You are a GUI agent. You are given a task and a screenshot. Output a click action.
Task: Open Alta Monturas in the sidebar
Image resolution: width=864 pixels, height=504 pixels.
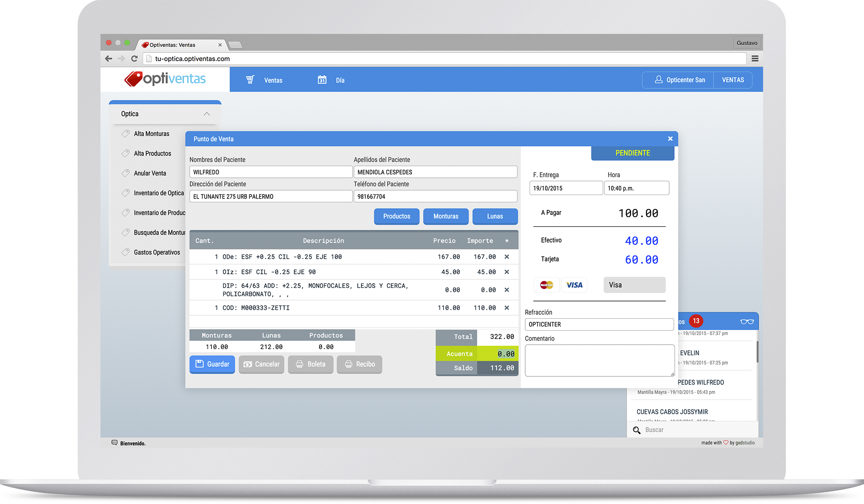(151, 134)
